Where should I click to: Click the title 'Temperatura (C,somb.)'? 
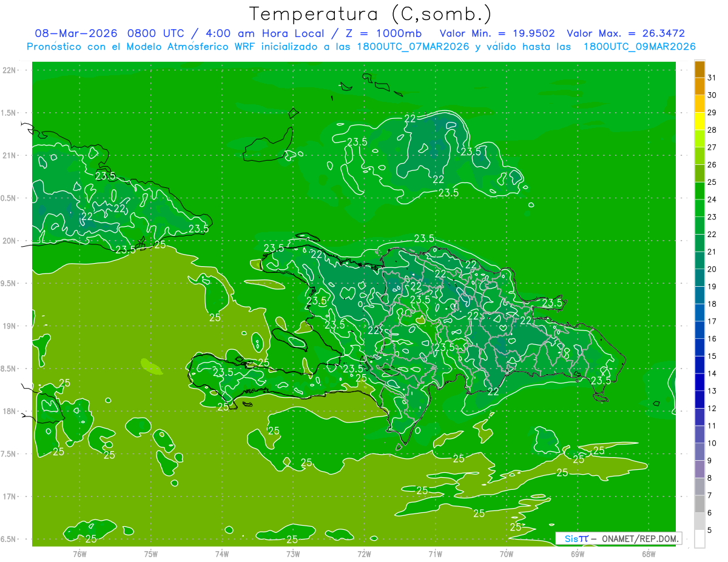coord(371,14)
